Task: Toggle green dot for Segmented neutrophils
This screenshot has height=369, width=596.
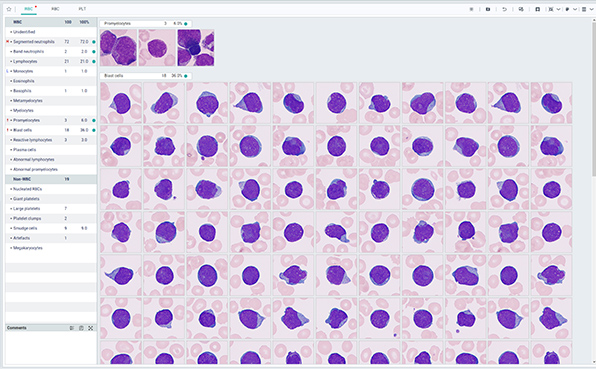Action: [x=94, y=42]
